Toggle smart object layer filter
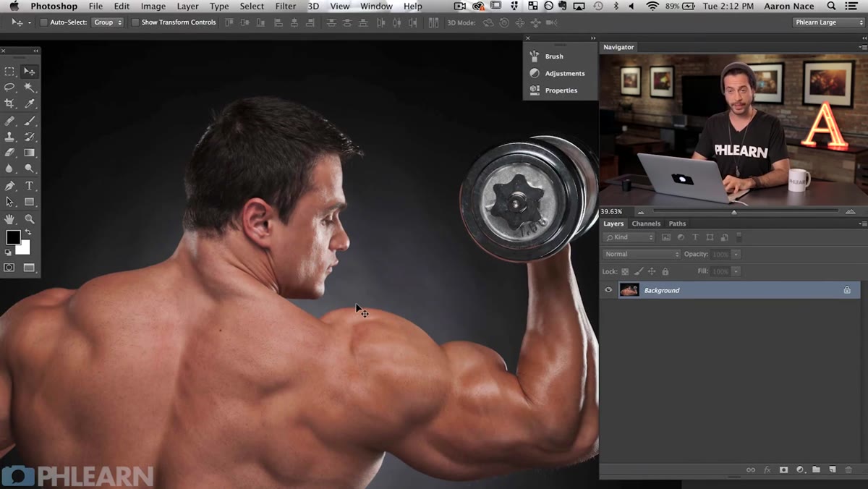Screen dimensions: 868x489 [x=724, y=237]
